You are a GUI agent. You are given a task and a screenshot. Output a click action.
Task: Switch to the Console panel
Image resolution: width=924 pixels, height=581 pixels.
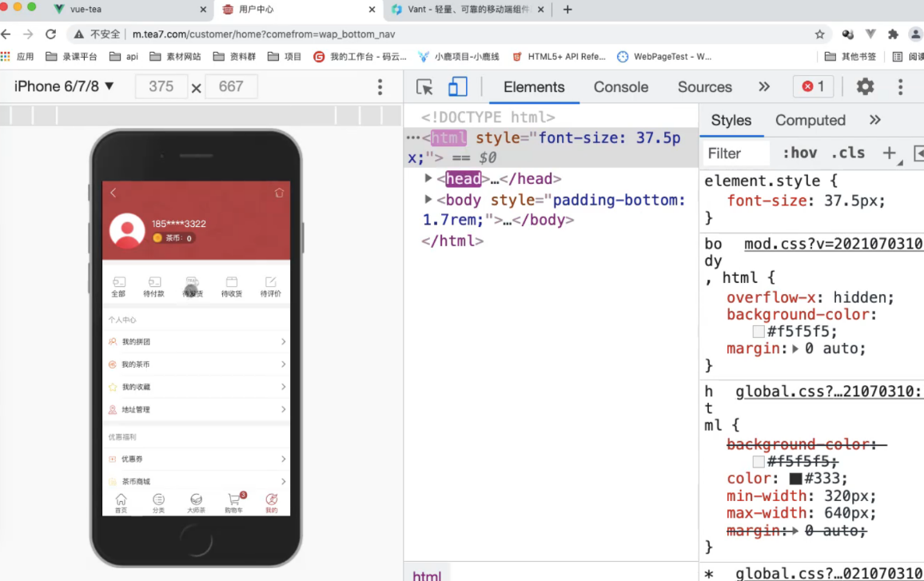coord(621,87)
